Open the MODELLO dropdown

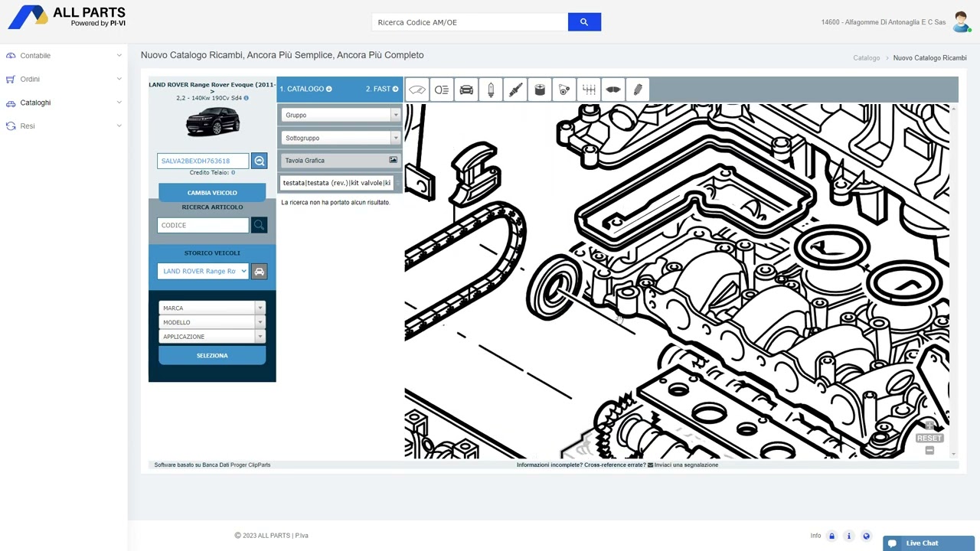click(211, 322)
